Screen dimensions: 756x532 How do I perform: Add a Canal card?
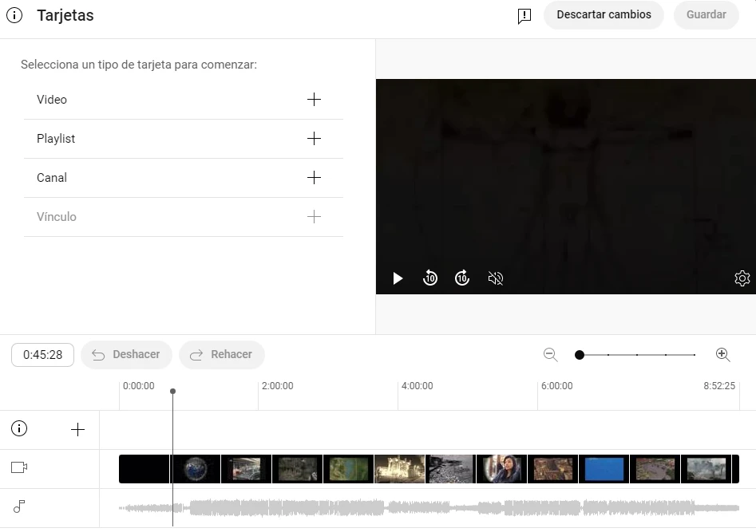(x=314, y=177)
